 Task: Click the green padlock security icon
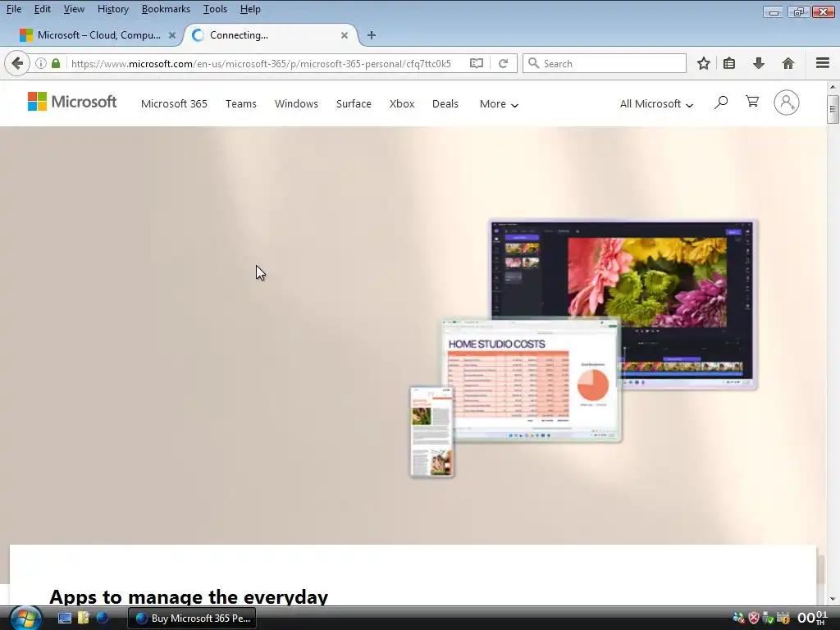(56, 63)
